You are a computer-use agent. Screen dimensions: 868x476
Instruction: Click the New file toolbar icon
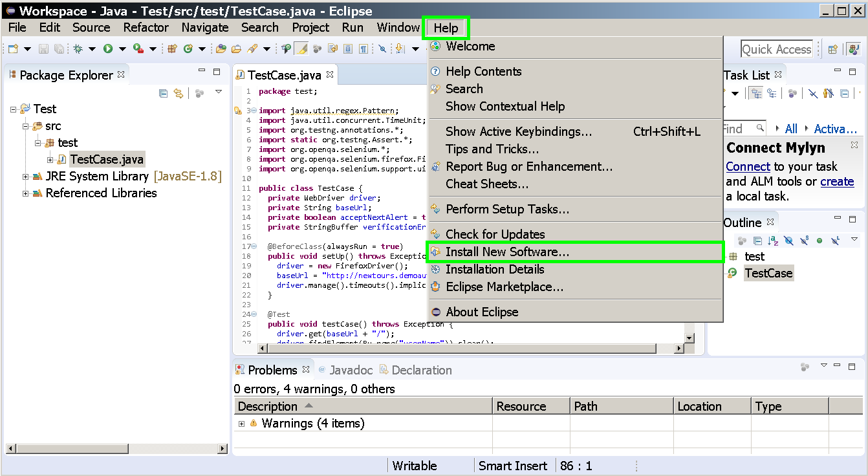pos(13,49)
